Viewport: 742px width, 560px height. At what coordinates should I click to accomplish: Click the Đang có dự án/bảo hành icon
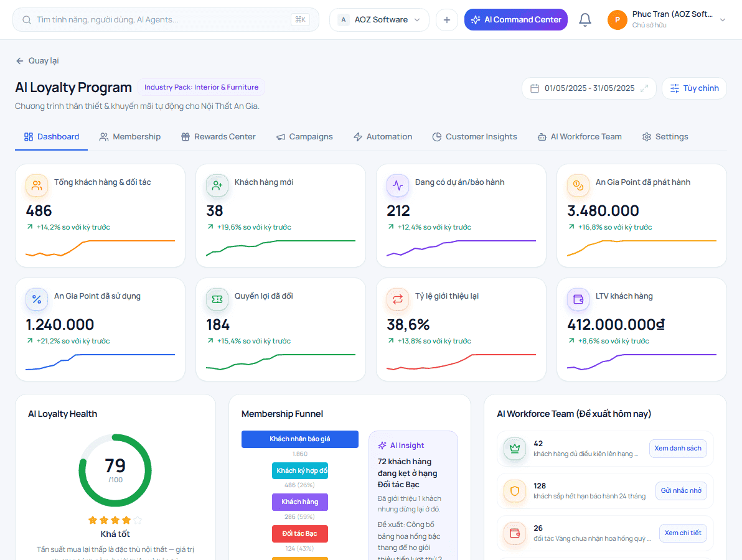point(398,185)
